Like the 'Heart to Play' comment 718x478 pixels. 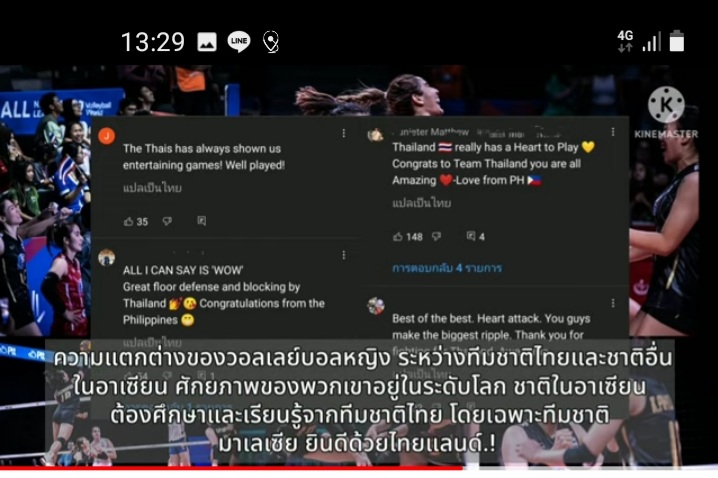point(398,237)
